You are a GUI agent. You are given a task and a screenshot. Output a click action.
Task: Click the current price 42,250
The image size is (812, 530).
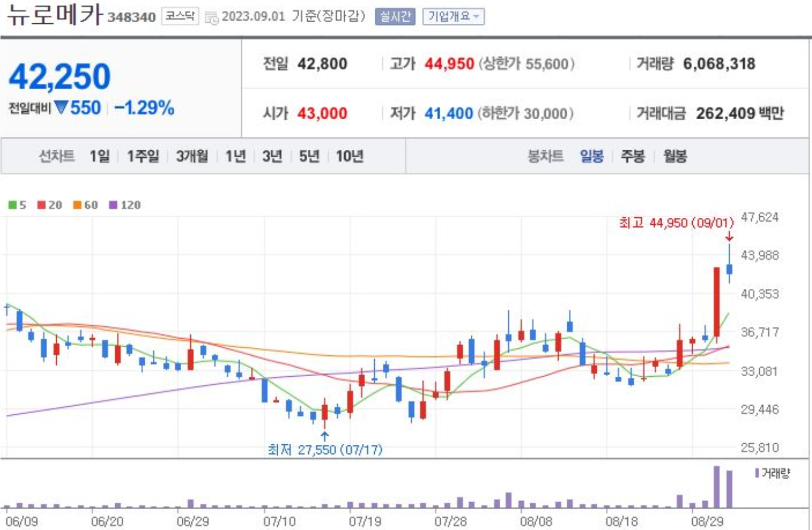click(60, 77)
